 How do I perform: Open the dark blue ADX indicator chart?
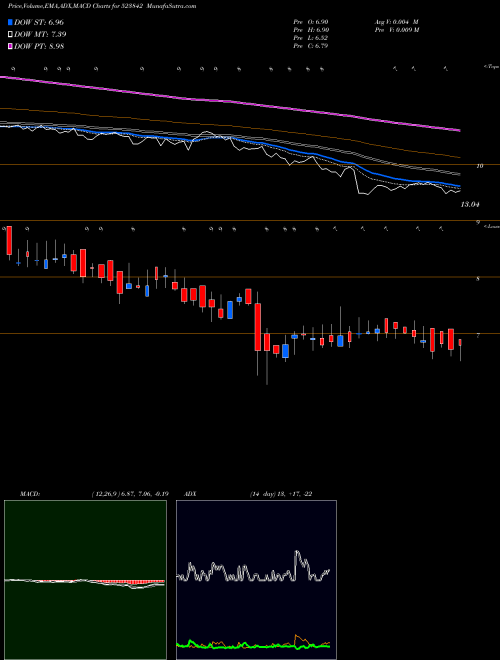256,580
